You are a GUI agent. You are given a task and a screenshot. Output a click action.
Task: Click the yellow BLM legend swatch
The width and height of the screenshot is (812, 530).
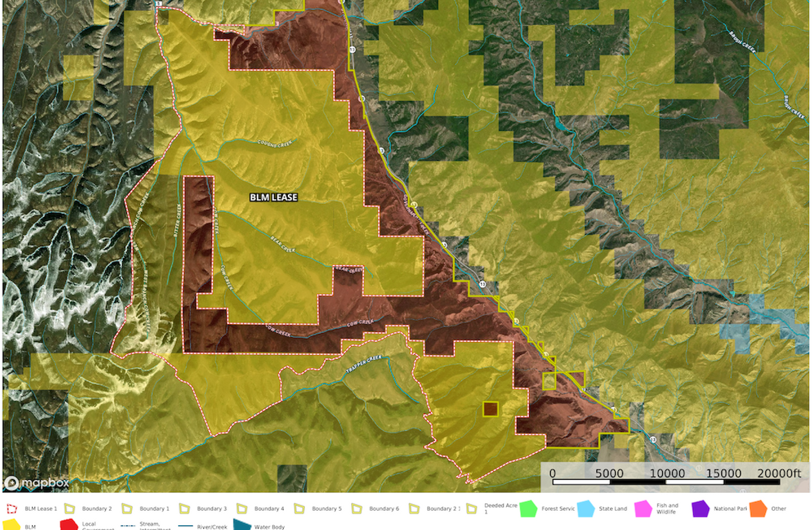tap(12, 525)
